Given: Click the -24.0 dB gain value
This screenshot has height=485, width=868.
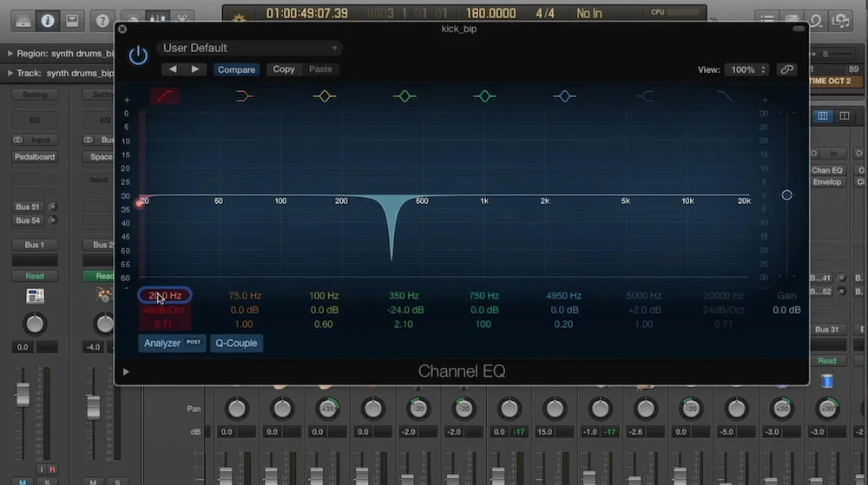Looking at the screenshot, I should point(405,311).
